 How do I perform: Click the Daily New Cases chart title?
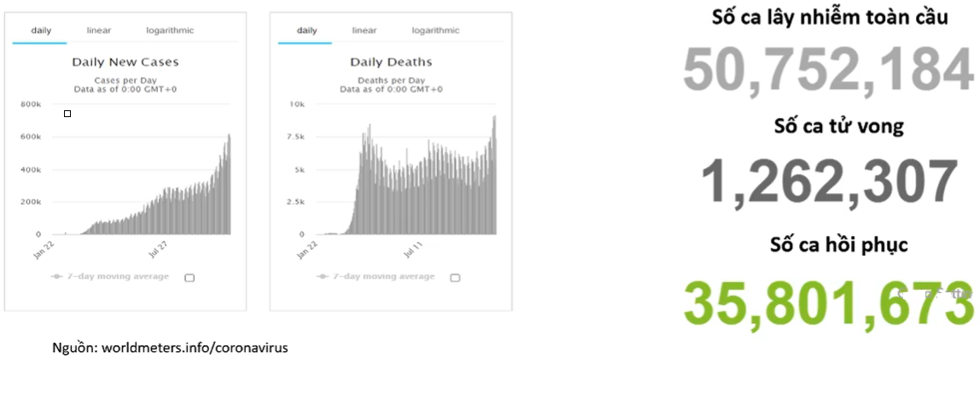[x=125, y=62]
